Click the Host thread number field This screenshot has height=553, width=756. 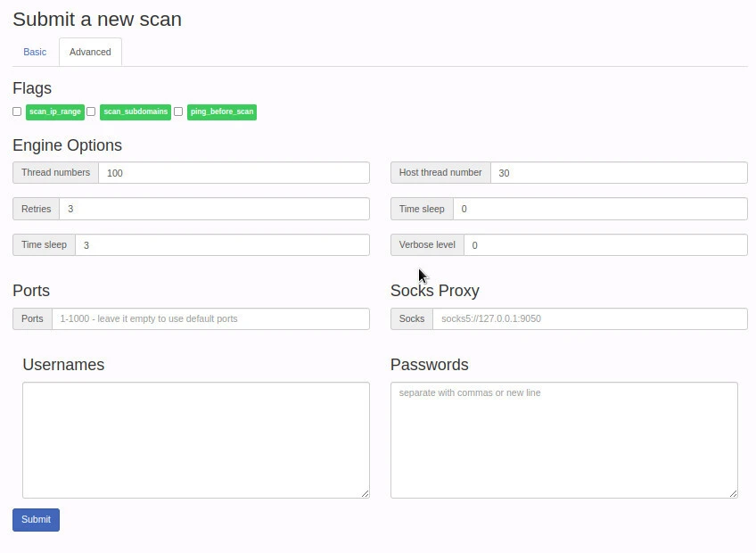pos(618,173)
